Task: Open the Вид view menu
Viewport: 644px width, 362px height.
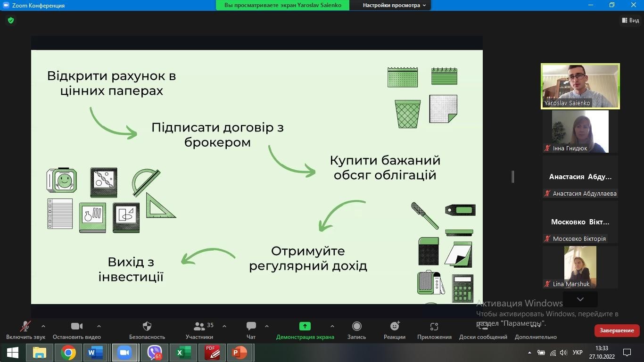Action: click(630, 20)
